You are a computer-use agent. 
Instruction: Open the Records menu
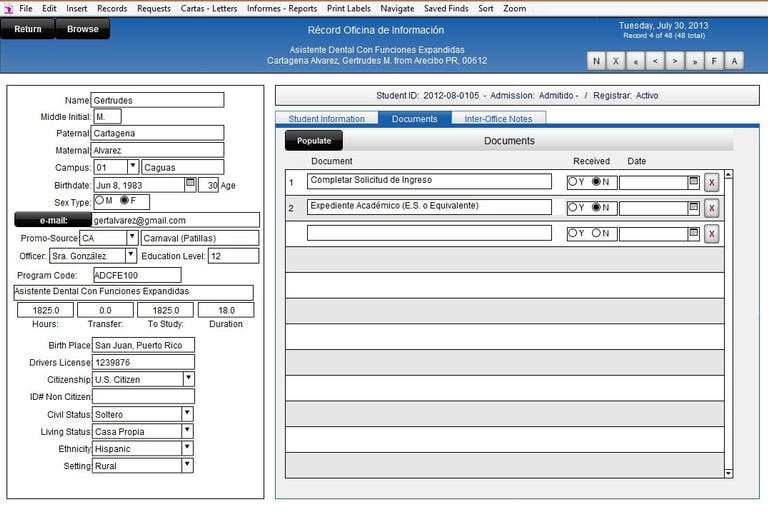112,9
